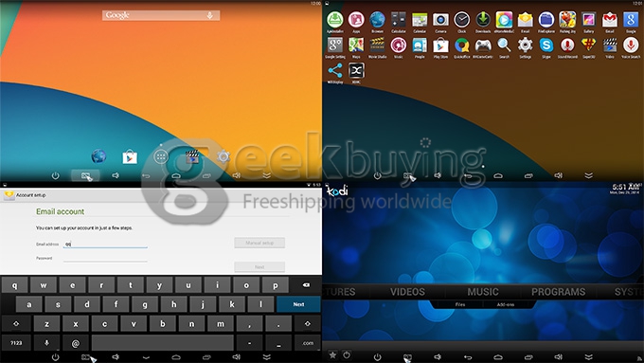This screenshot has width=644, height=363.
Task: Open the ApkInstaller app in the drawer
Action: point(334,20)
